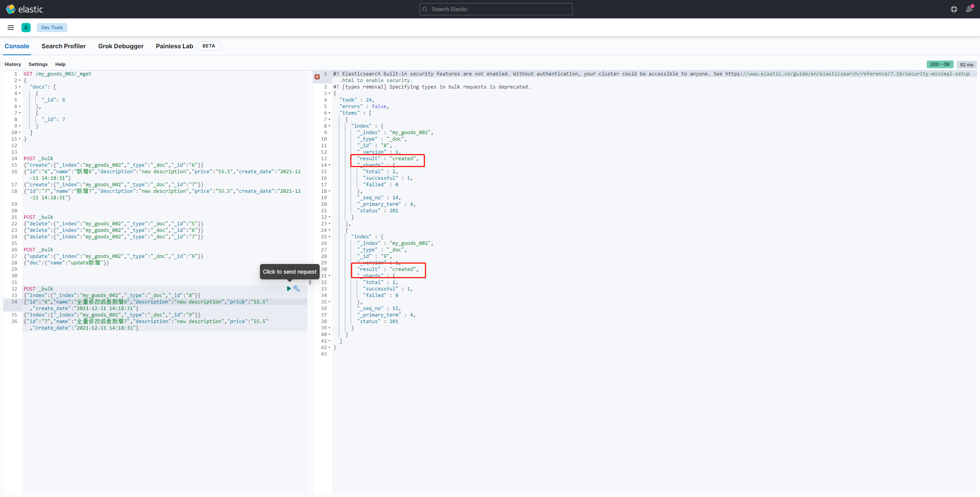Click the send request play button
This screenshot has height=497, width=980.
(289, 289)
